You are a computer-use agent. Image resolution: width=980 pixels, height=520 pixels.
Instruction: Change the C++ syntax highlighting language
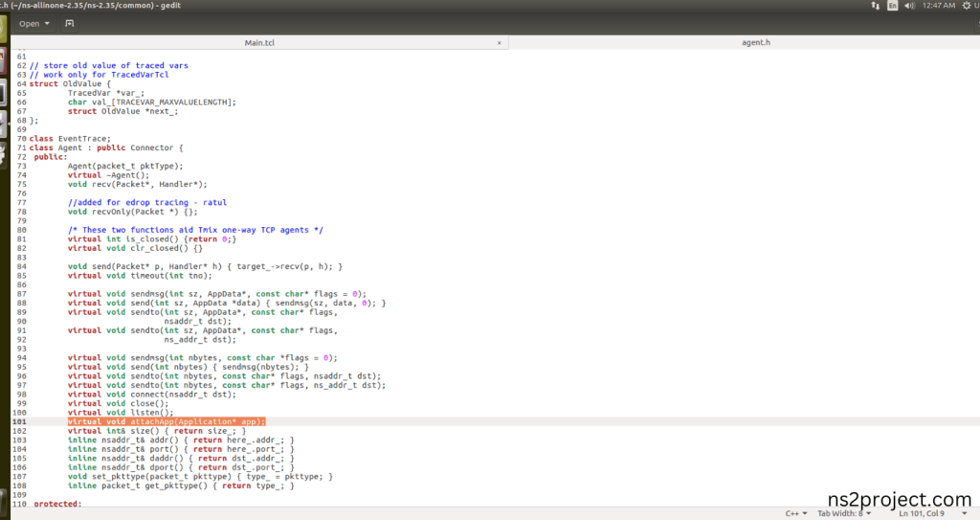[795, 513]
